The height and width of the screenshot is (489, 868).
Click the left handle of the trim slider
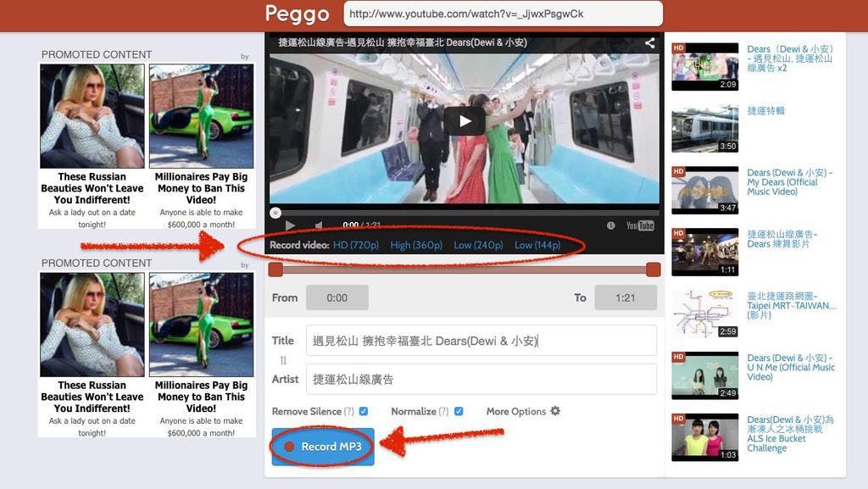[275, 270]
